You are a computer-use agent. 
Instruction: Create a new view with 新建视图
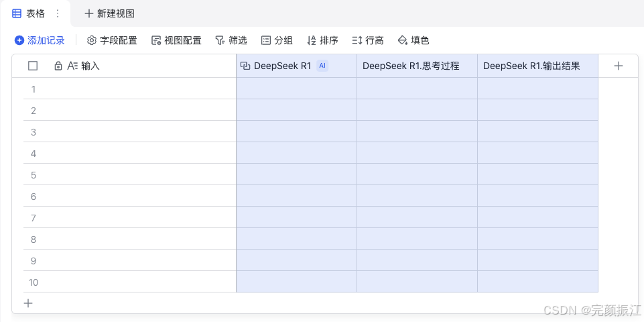tap(109, 13)
